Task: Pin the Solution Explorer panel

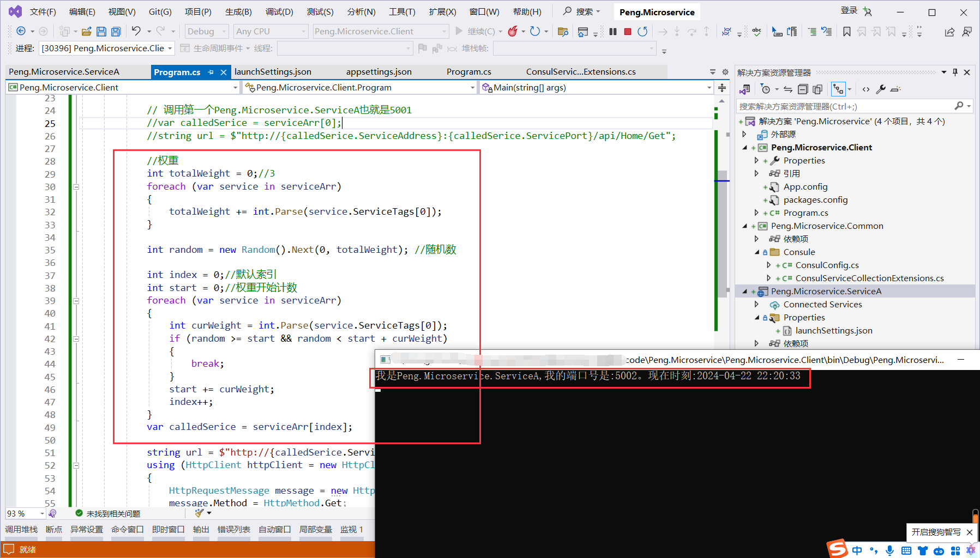Action: coord(955,72)
